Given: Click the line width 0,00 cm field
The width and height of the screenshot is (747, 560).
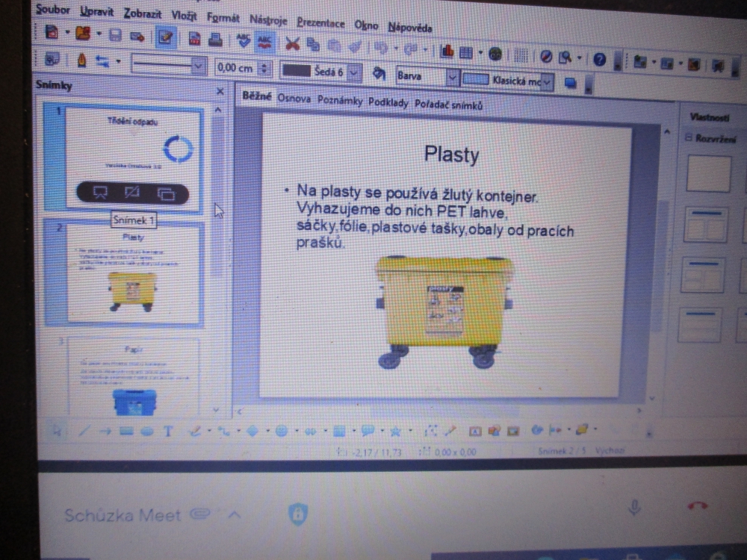Looking at the screenshot, I should point(235,68).
